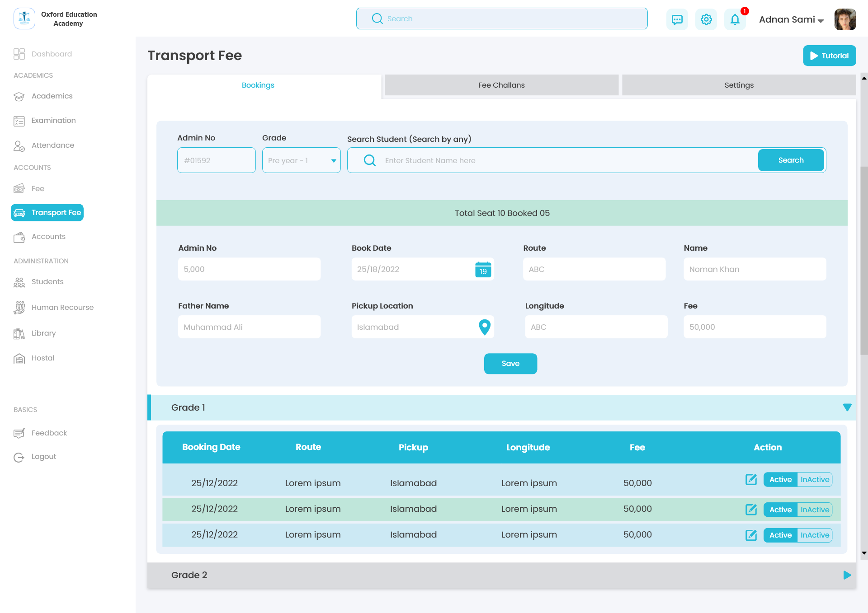This screenshot has width=868, height=613.
Task: Open the Attendance page
Action: (53, 145)
